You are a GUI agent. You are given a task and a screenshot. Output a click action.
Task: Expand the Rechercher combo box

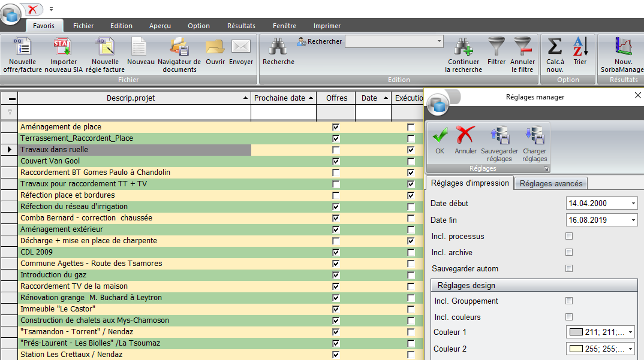click(x=439, y=41)
